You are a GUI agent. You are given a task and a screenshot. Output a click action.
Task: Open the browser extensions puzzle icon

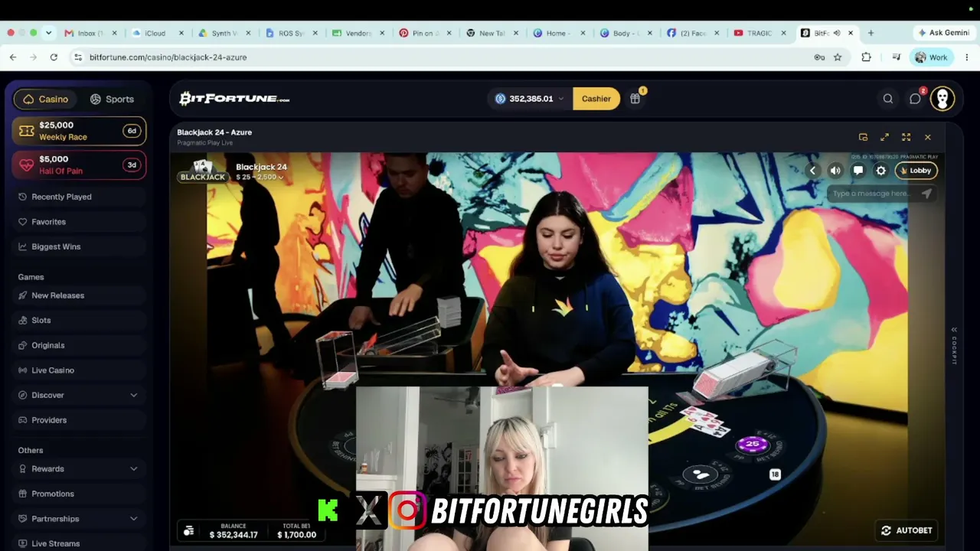coord(866,57)
